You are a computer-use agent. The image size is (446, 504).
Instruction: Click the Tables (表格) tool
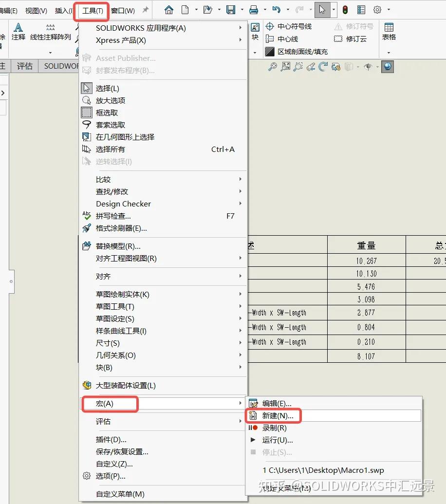(x=389, y=32)
